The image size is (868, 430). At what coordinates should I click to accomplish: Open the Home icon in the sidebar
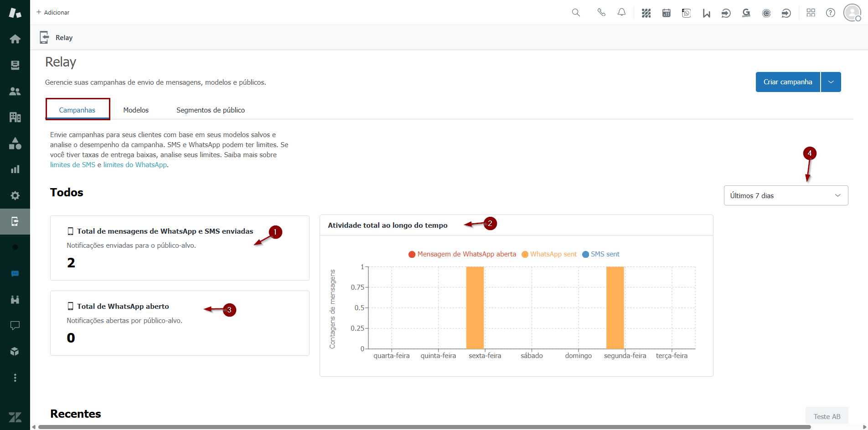[x=15, y=39]
